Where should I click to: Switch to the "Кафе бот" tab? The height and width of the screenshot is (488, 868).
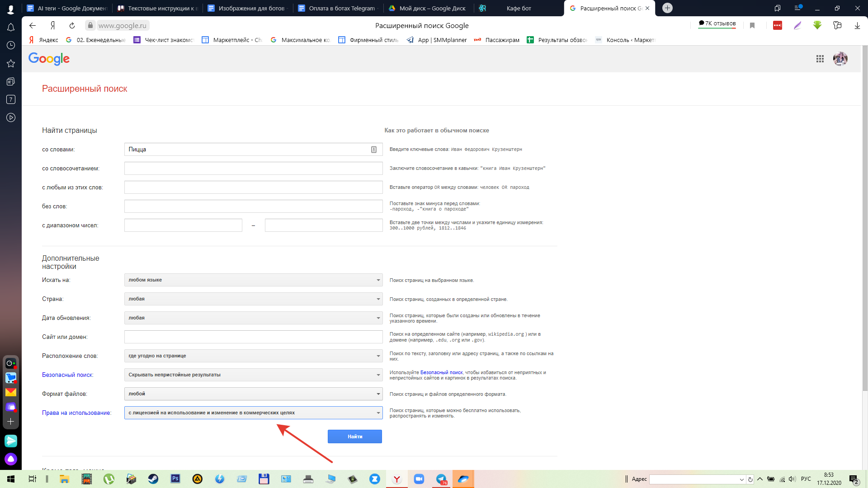(x=519, y=8)
